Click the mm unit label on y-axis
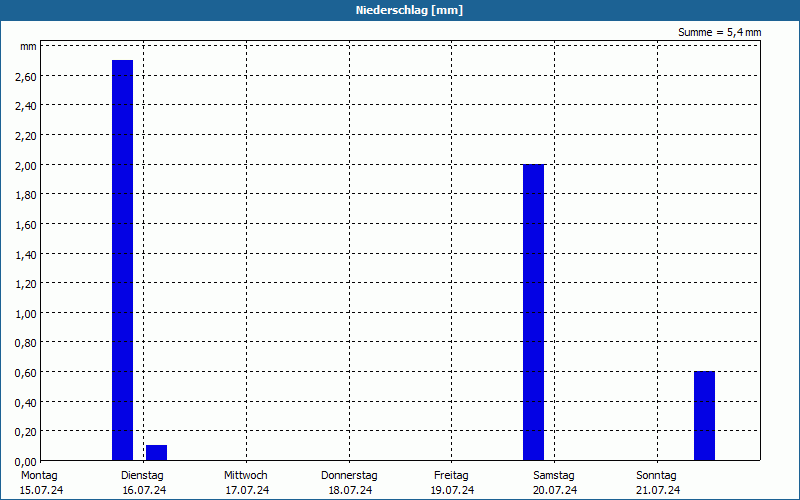This screenshot has height=500, width=800. click(28, 47)
